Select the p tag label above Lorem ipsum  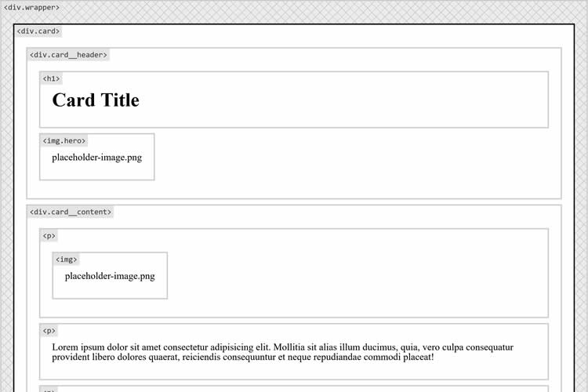(49, 331)
